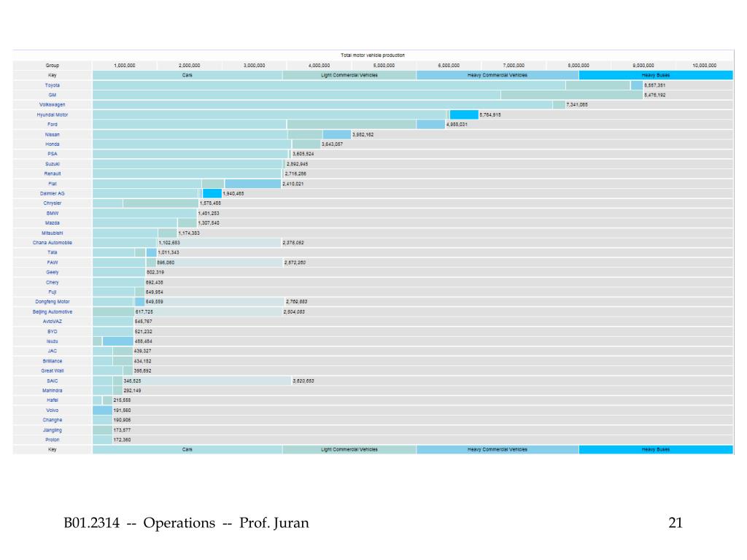Click the Chrysler row label
The width and height of the screenshot is (747, 560).
point(53,203)
